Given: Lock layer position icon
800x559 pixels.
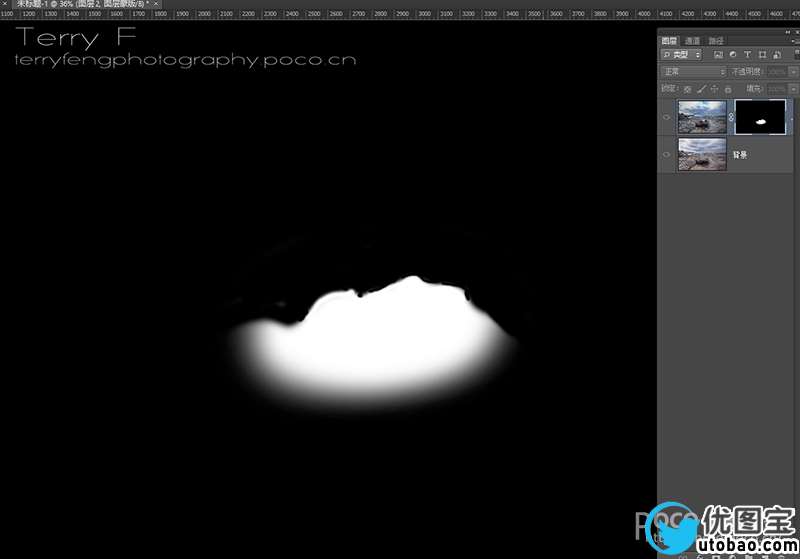Looking at the screenshot, I should [714, 89].
